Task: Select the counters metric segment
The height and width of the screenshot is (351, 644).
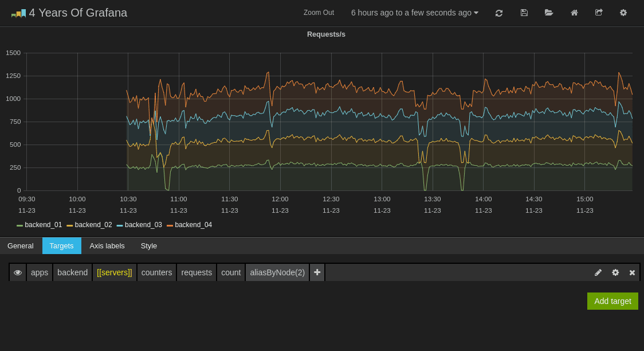Action: 156,272
